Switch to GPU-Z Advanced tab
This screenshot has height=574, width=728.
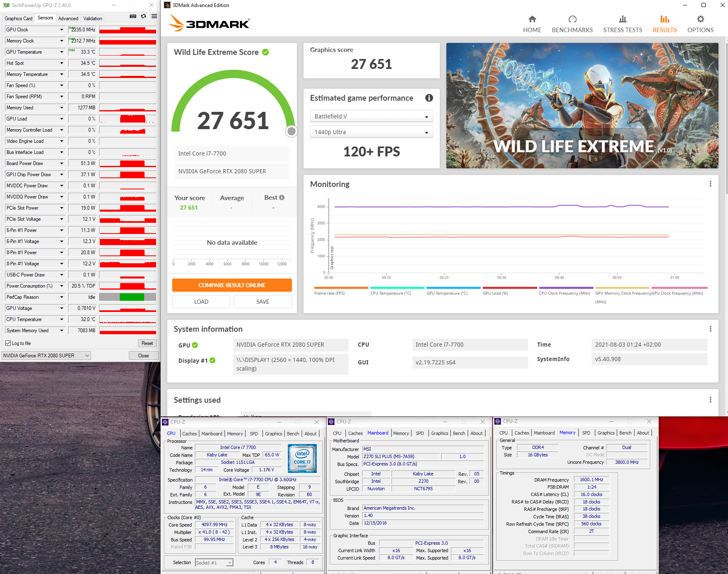pos(68,19)
